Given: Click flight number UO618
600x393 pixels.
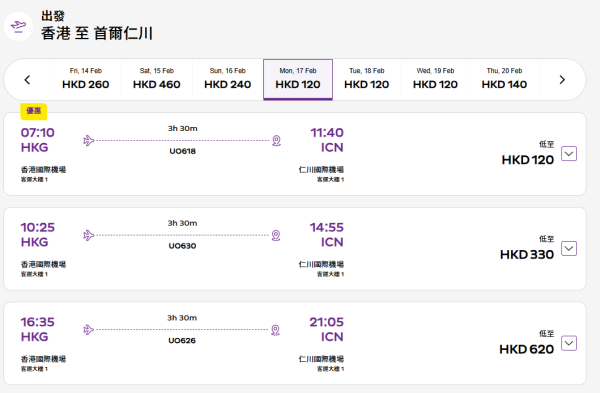Looking at the screenshot, I should [x=183, y=151].
